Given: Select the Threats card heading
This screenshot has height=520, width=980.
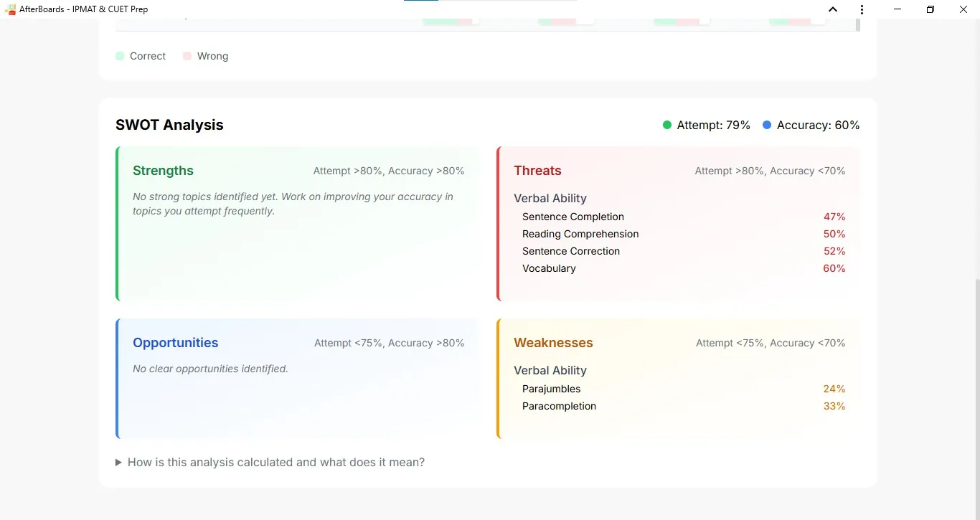Looking at the screenshot, I should (537, 171).
